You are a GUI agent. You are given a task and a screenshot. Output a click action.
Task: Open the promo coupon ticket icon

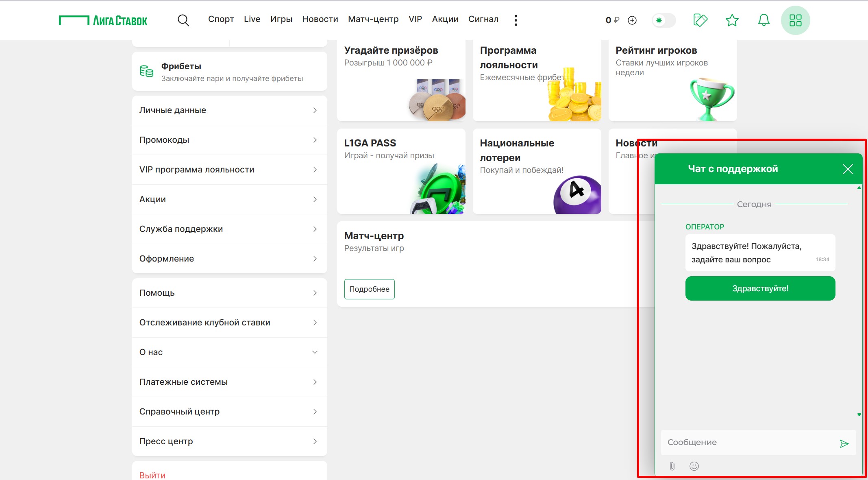click(x=700, y=20)
